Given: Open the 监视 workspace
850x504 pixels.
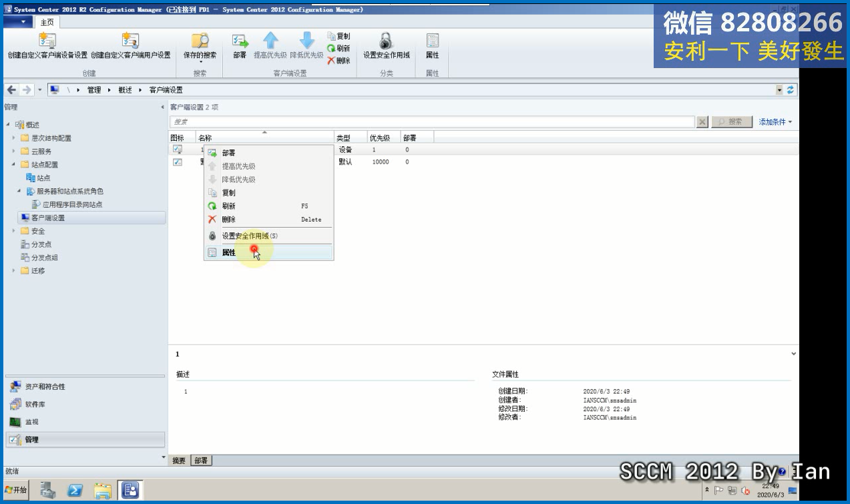Looking at the screenshot, I should 84,422.
